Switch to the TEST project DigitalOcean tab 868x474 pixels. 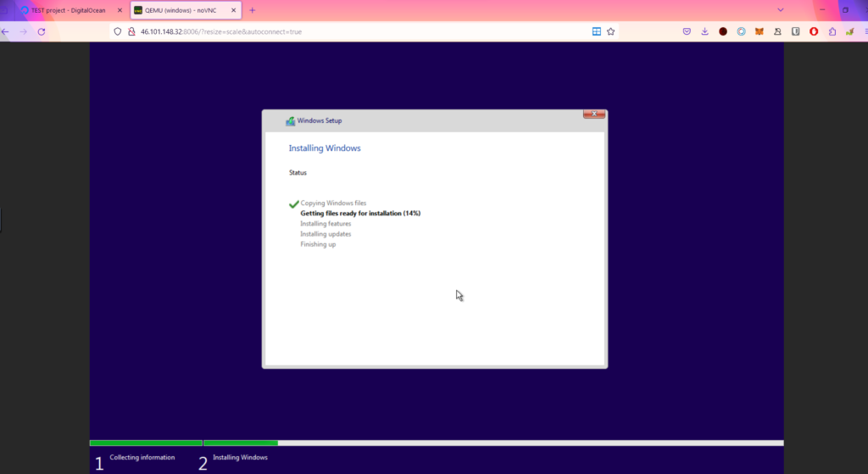point(69,10)
